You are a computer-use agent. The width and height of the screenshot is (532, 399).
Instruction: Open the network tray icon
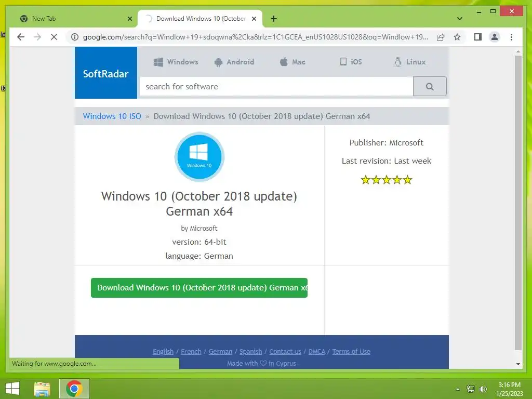[x=471, y=389]
